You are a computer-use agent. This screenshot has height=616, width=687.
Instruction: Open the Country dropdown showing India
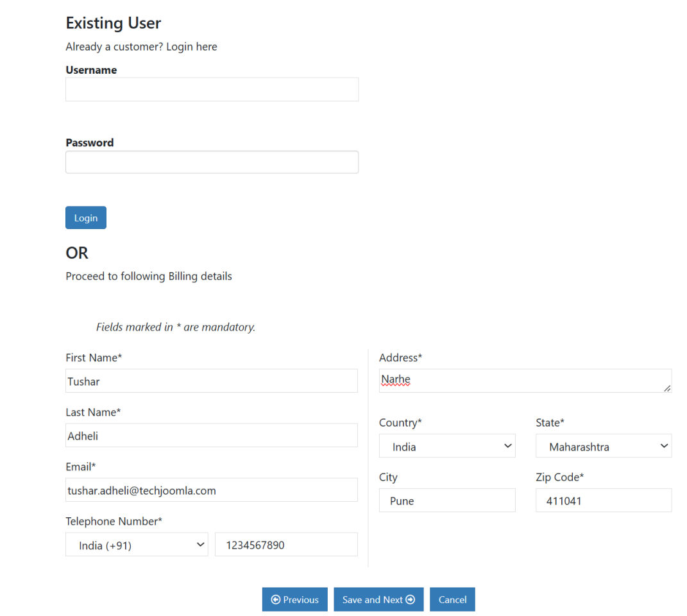(x=447, y=446)
